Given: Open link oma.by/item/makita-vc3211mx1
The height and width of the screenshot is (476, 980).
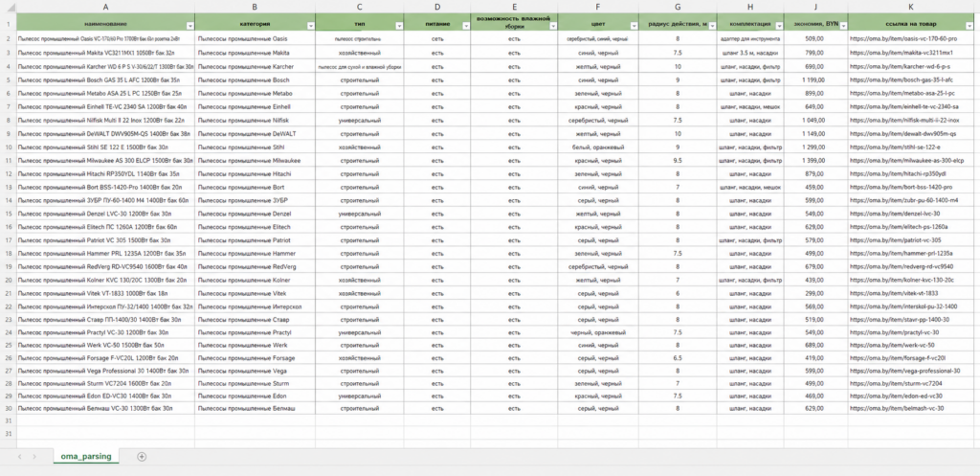Looking at the screenshot, I should [902, 53].
